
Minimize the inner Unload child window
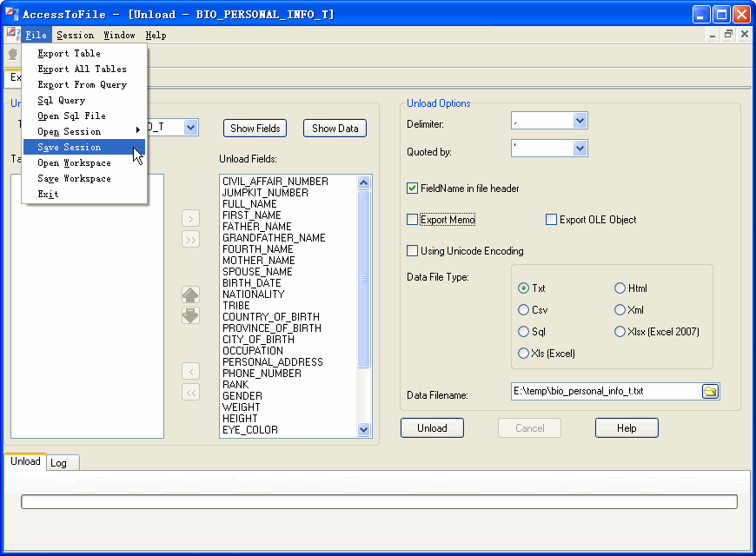713,34
